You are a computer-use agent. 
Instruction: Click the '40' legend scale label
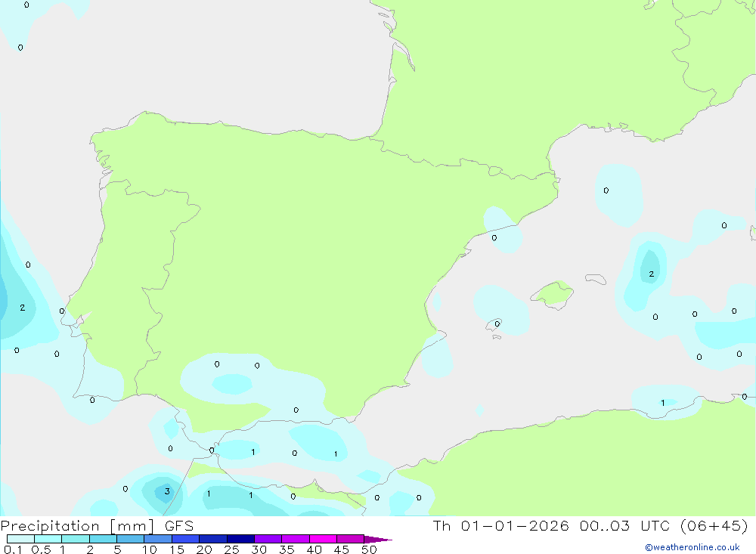[314, 549]
